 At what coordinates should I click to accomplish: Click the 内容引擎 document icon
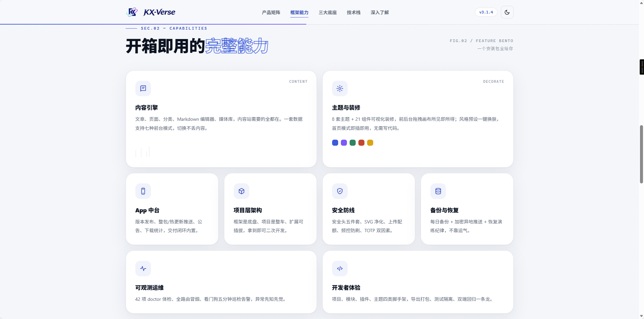tap(143, 88)
